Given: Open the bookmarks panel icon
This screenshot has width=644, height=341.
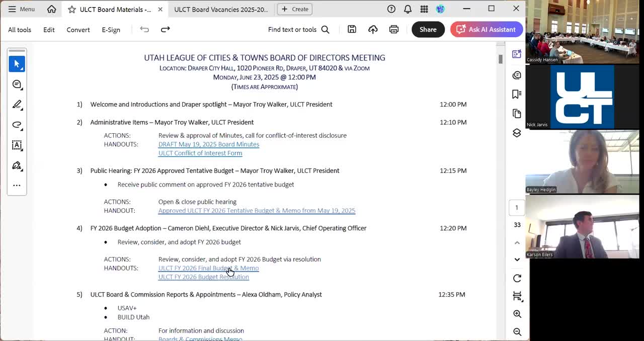Looking at the screenshot, I should [517, 94].
